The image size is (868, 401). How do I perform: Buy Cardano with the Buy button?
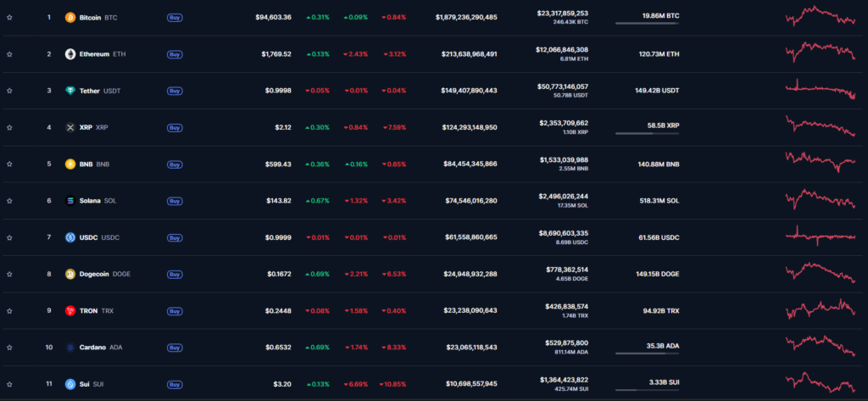click(x=175, y=348)
